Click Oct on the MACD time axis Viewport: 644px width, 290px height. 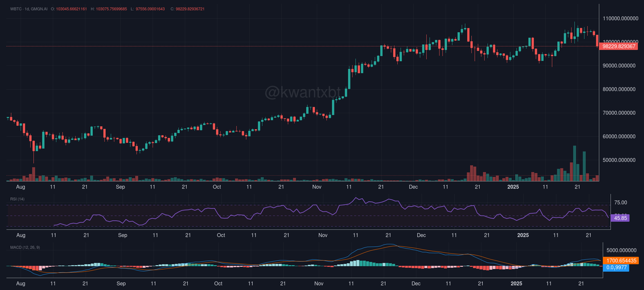click(218, 283)
